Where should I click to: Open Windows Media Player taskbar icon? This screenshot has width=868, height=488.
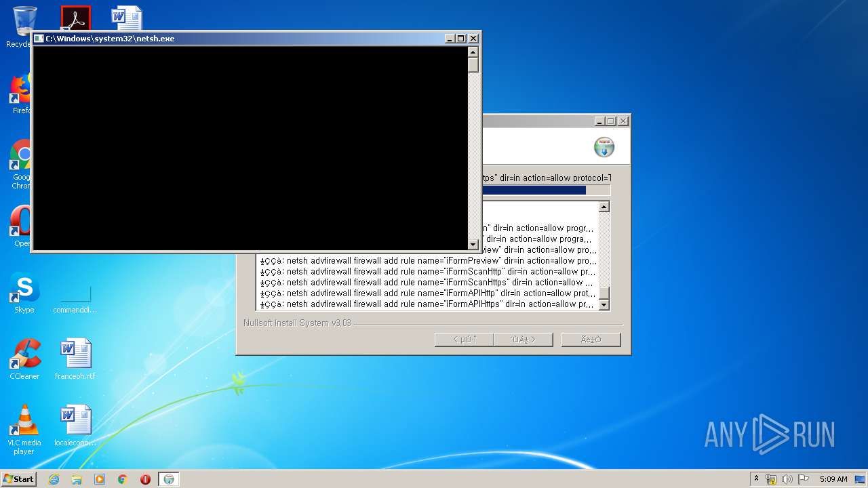(x=100, y=479)
